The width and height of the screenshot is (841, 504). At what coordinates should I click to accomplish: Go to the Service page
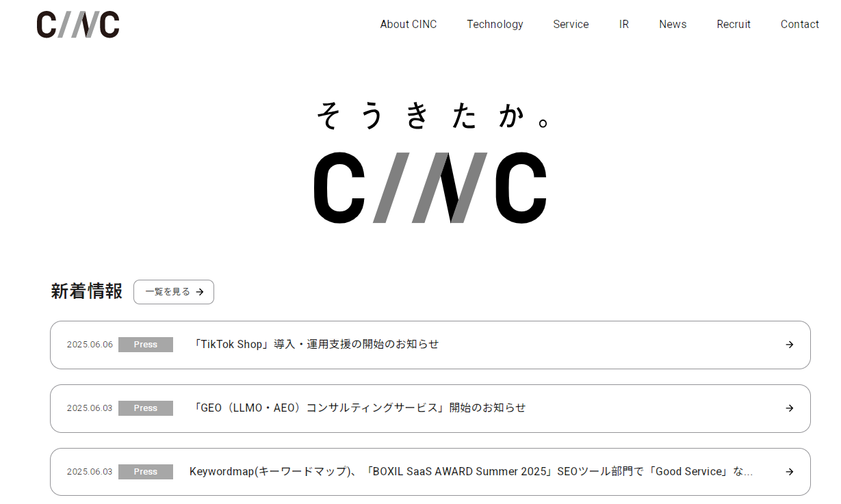point(571,25)
